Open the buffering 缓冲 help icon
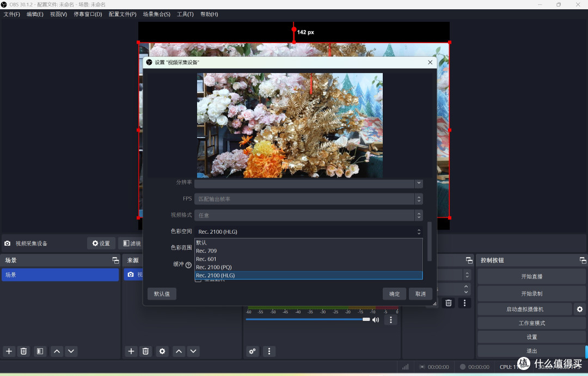Image resolution: width=588 pixels, height=376 pixels. click(188, 265)
